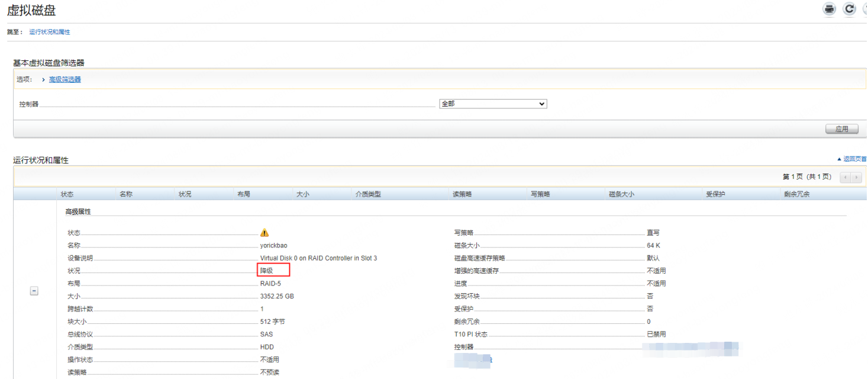Expand the 高级筛选器 option arrow
The height and width of the screenshot is (379, 868).
coord(43,79)
